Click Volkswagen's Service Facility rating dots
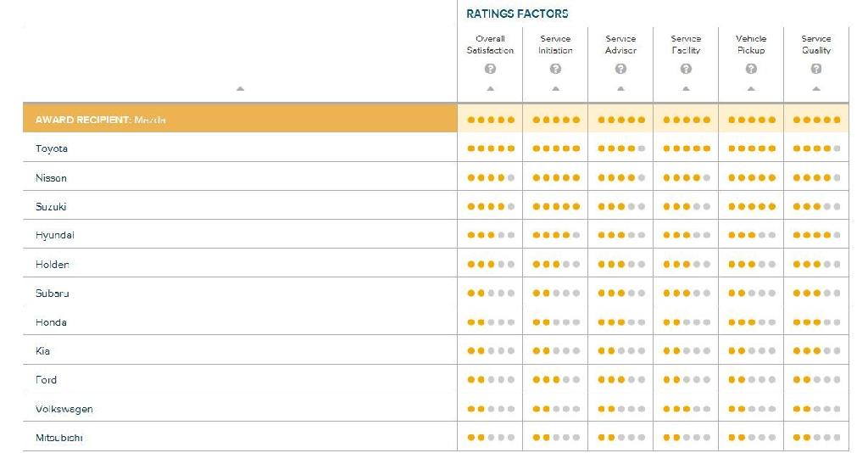Screen dimensions: 868x453 687,409
